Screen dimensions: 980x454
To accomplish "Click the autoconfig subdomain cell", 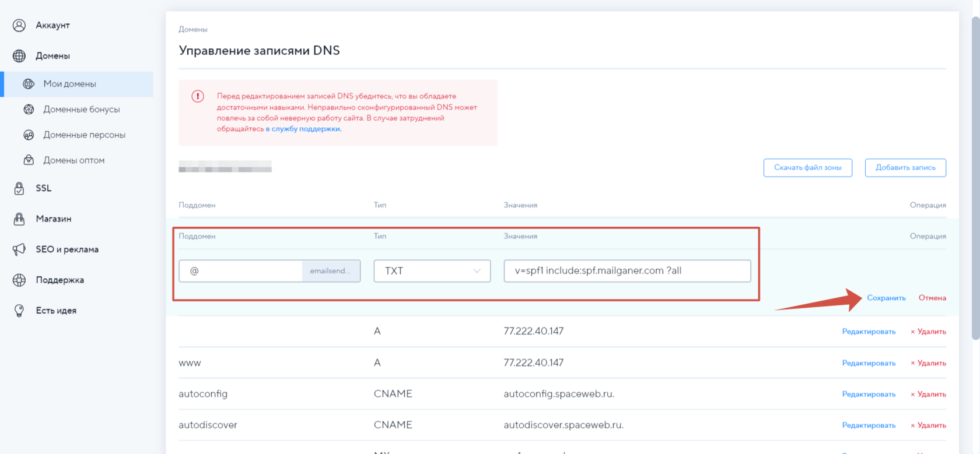I will click(x=203, y=394).
